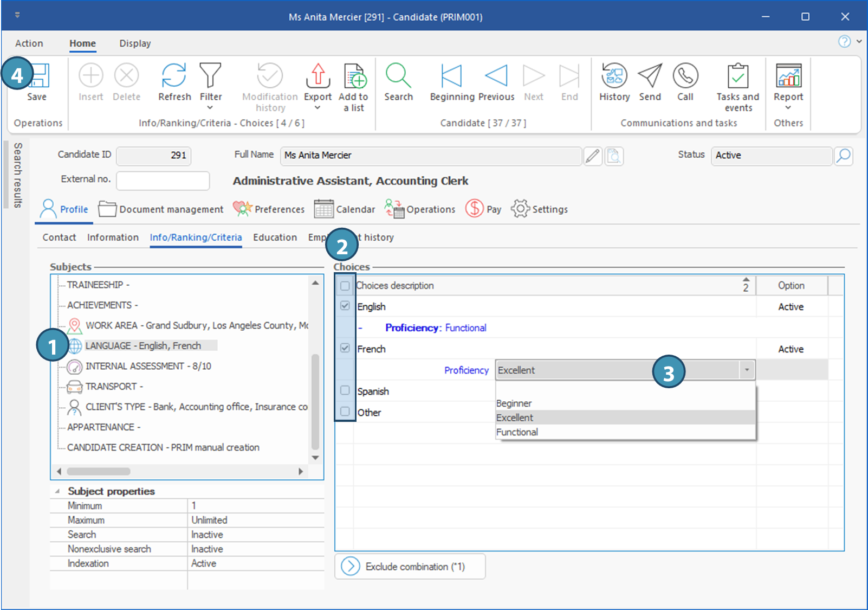
Task: Edit full name with pencil icon
Action: pos(593,156)
